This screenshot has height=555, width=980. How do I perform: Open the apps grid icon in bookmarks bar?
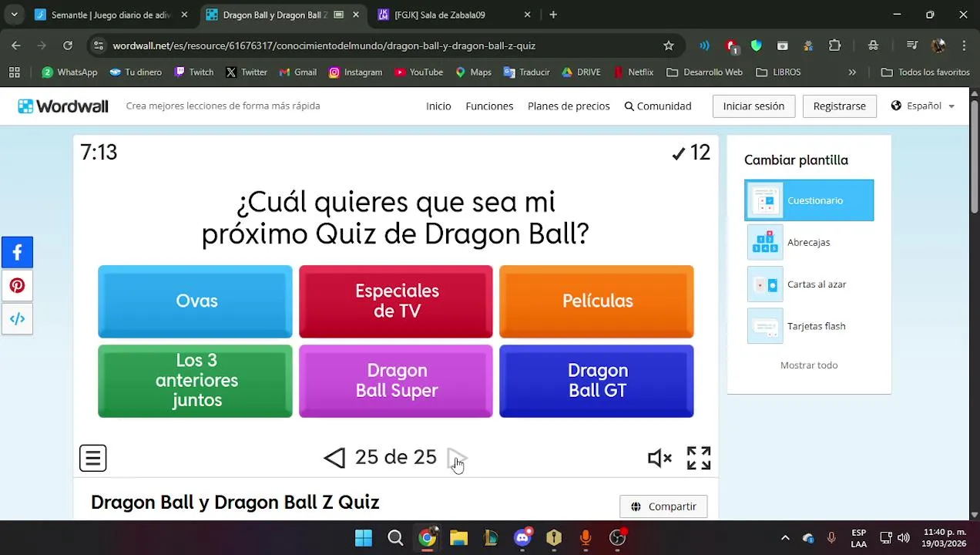pyautogui.click(x=14, y=72)
